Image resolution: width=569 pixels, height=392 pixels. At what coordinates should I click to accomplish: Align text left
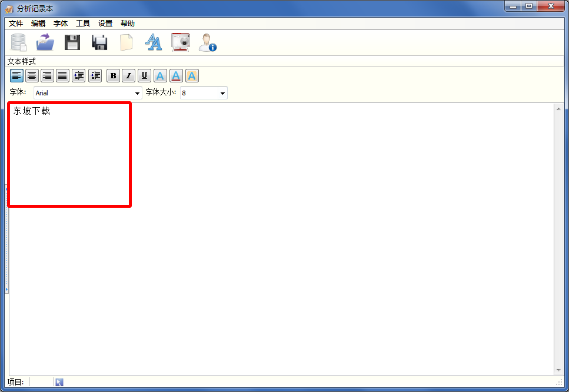(16, 75)
